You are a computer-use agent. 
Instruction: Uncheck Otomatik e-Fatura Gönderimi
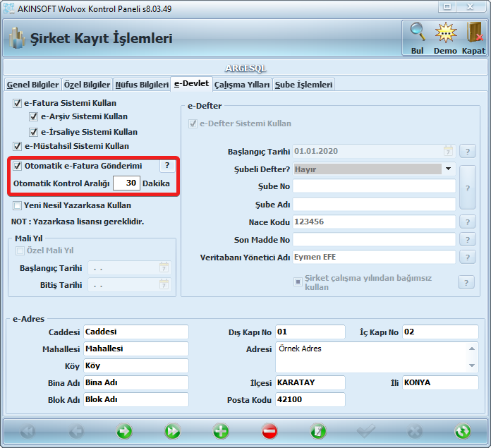[17, 166]
